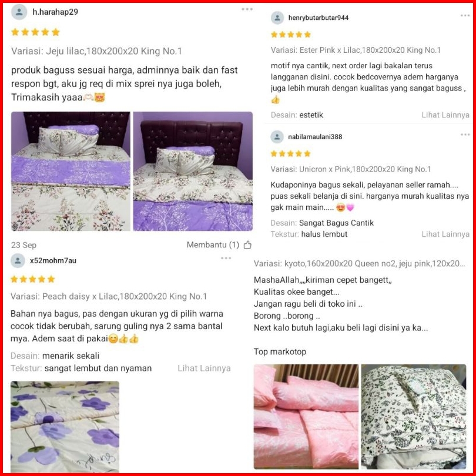Open first purple bedcover review photo
Screen dimensions: 476x476
71,171
